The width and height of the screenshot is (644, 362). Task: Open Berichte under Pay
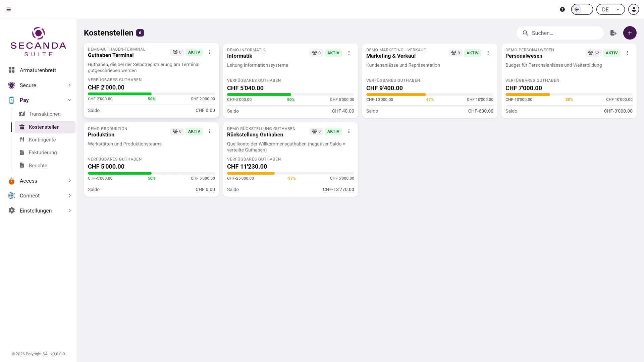(x=45, y=166)
